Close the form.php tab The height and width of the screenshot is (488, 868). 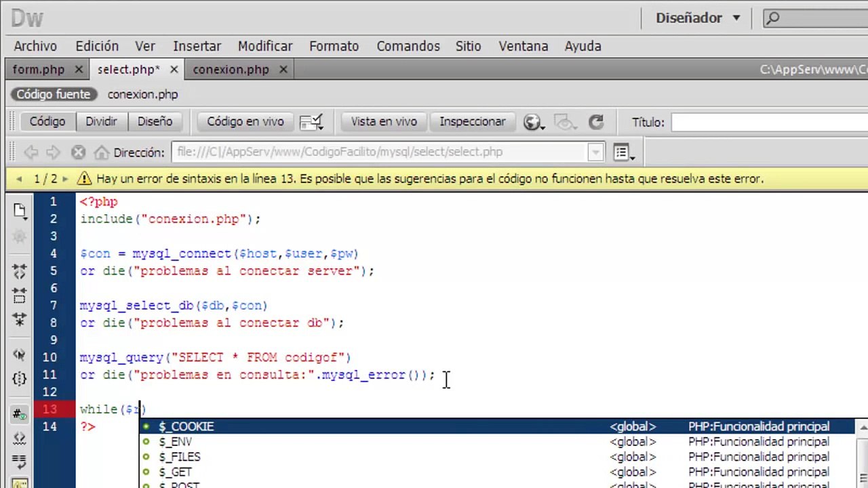point(79,70)
